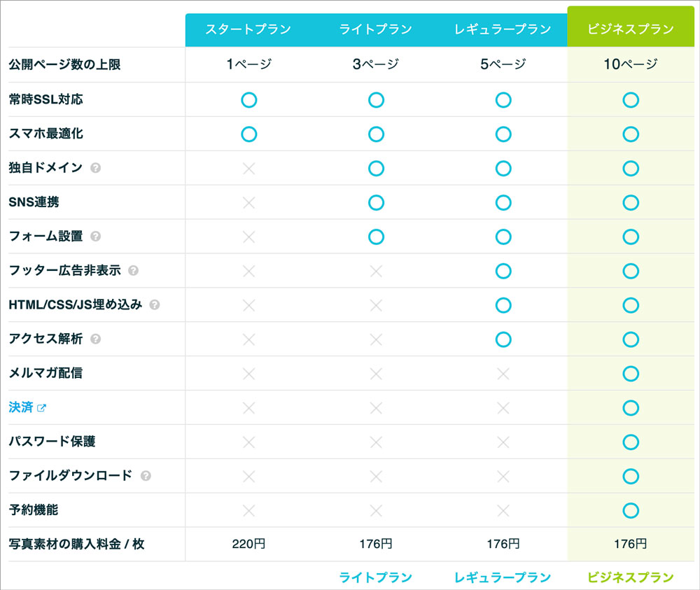
Task: Select the ライトプラン header cell
Action: (376, 29)
